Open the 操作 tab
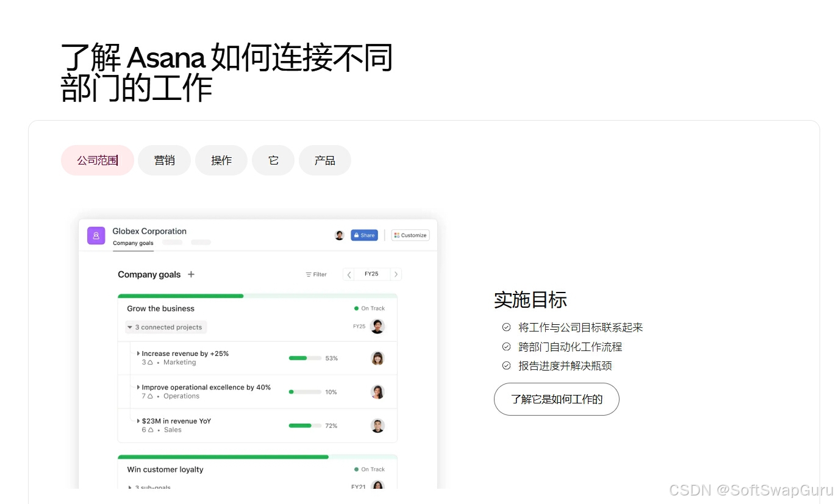This screenshot has width=836, height=504. pos(221,160)
